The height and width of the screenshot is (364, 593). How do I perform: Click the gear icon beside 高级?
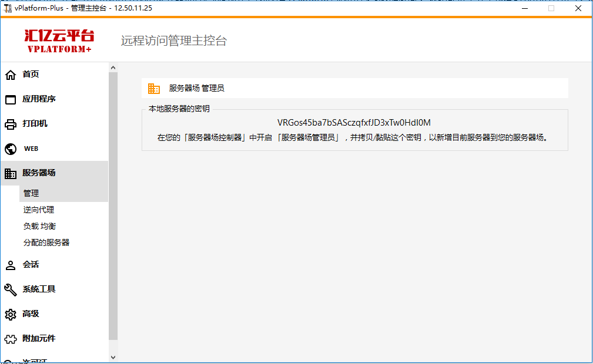11,314
